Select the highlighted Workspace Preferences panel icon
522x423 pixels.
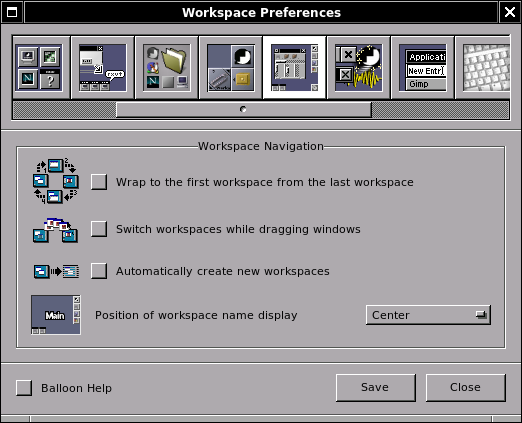point(295,68)
